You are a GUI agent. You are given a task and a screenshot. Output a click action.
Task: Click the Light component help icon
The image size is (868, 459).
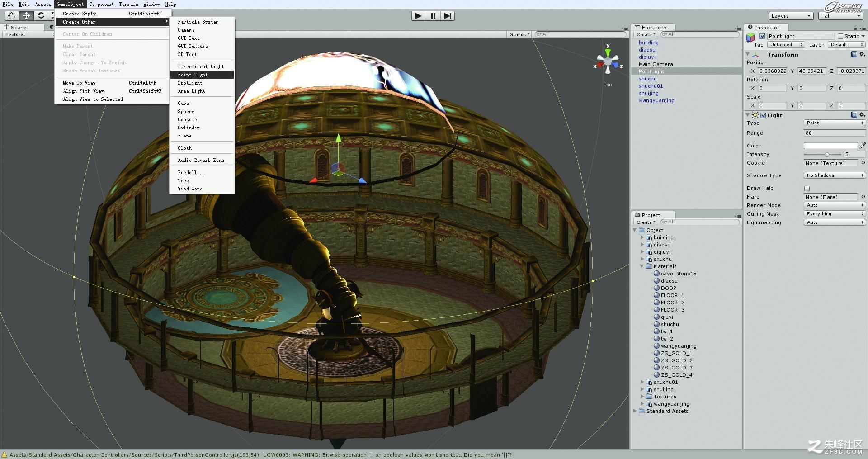[854, 115]
